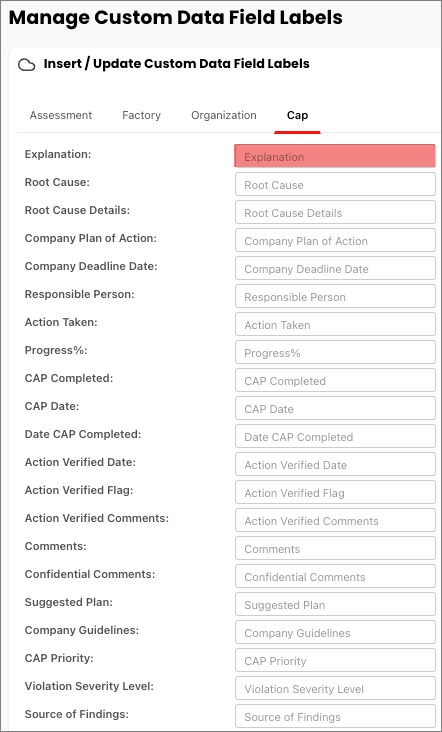Screen dimensions: 442x732
Task: Click the Confidential Comments input box
Action: [x=335, y=576]
